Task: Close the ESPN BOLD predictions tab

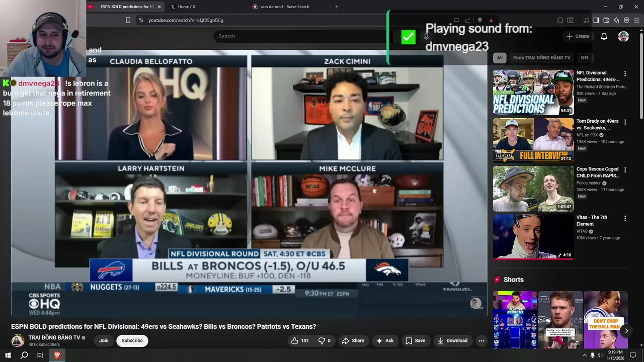Action: tap(159, 7)
